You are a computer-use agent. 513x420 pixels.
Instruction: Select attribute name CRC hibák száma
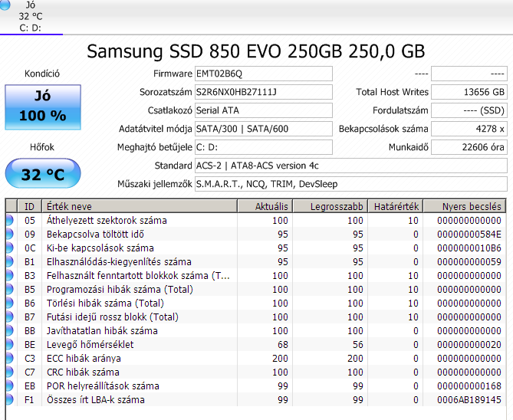(x=83, y=372)
